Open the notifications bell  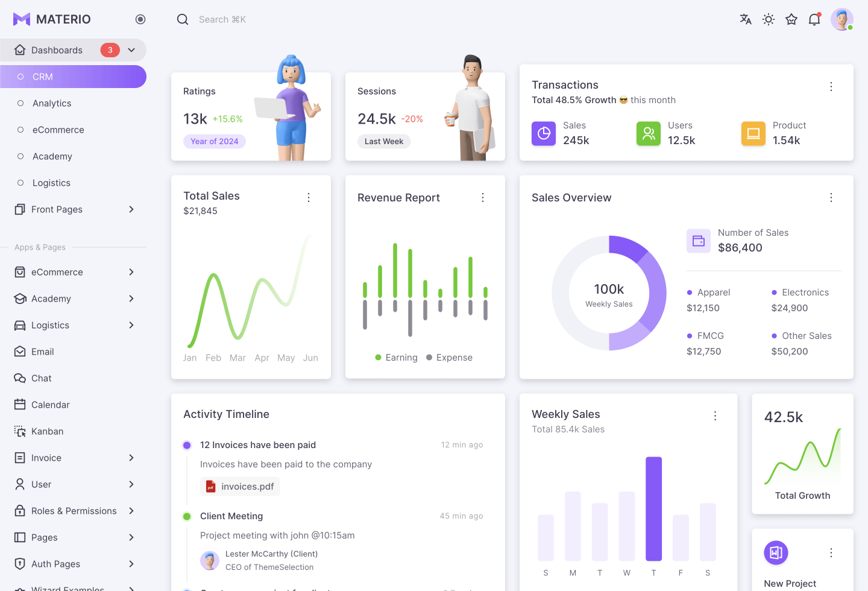tap(814, 19)
